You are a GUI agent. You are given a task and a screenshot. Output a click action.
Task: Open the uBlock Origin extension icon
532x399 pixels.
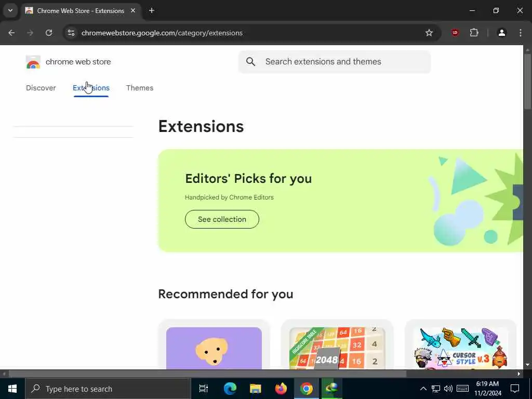(455, 33)
